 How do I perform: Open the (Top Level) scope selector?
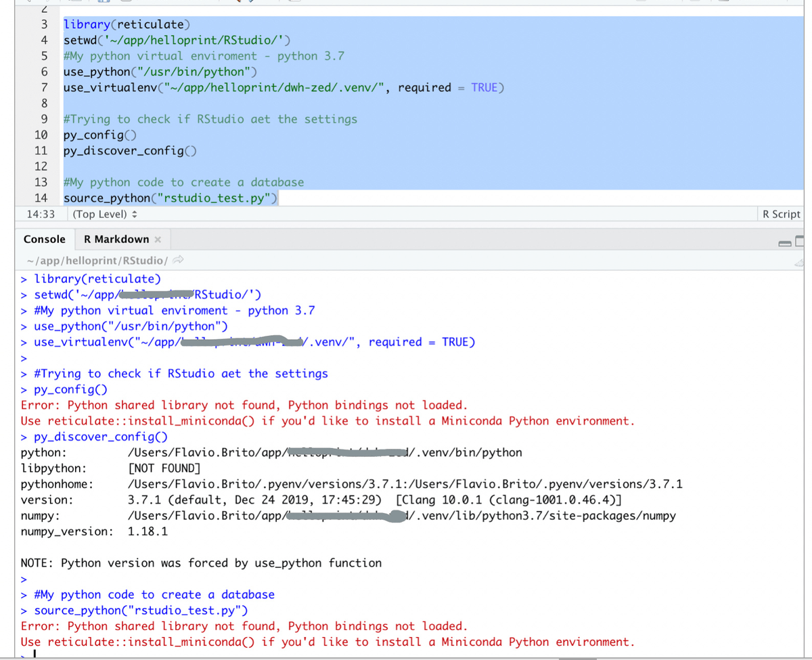tap(101, 214)
